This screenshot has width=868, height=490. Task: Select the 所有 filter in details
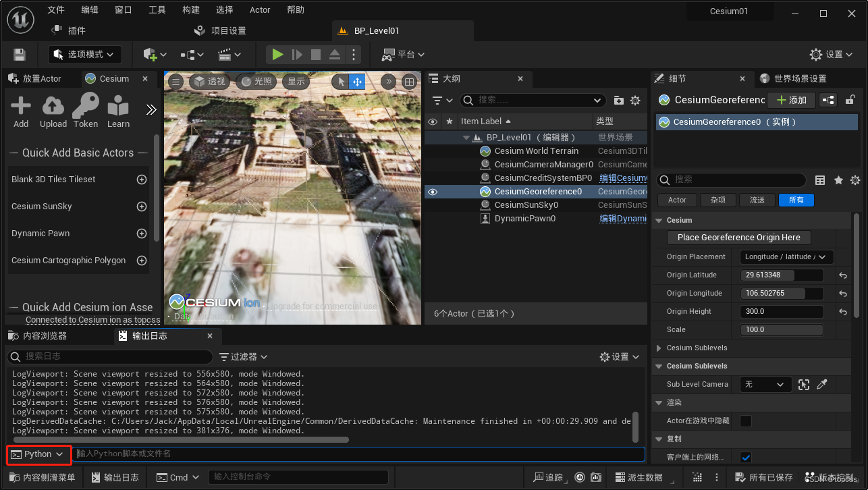click(x=796, y=200)
